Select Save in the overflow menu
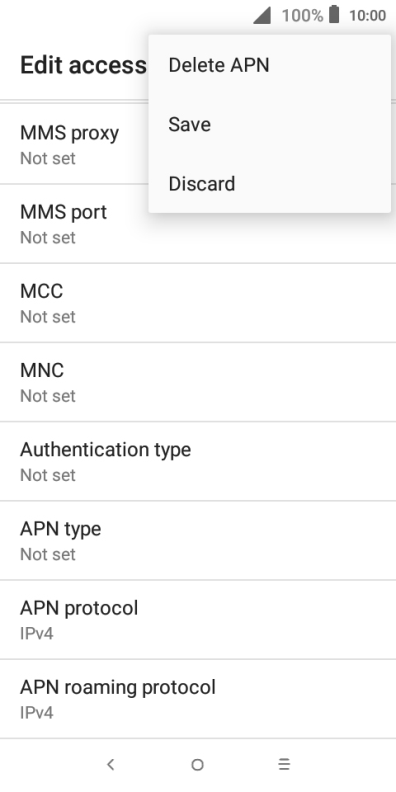 click(270, 124)
